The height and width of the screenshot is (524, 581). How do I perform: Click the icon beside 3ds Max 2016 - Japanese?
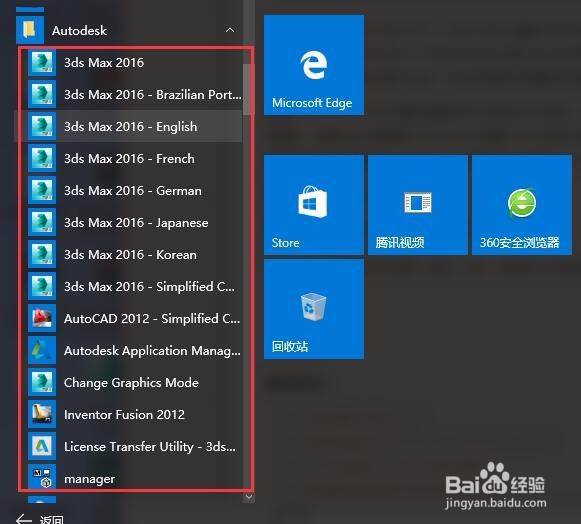point(42,222)
